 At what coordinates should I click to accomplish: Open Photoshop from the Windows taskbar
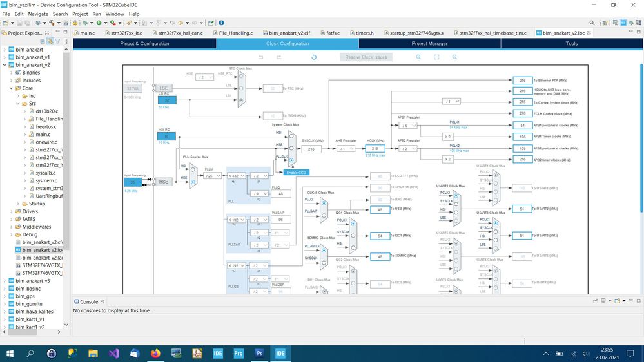pyautogui.click(x=259, y=354)
